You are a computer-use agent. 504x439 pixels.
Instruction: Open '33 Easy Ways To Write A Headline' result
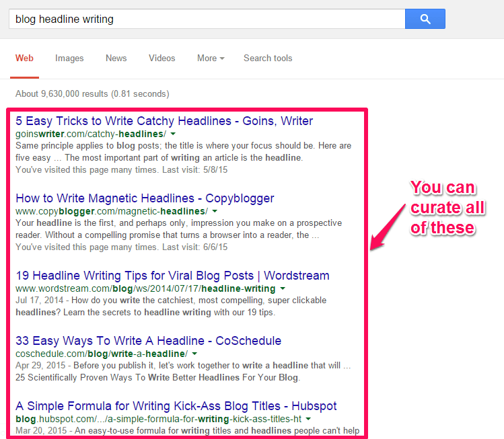coord(149,341)
